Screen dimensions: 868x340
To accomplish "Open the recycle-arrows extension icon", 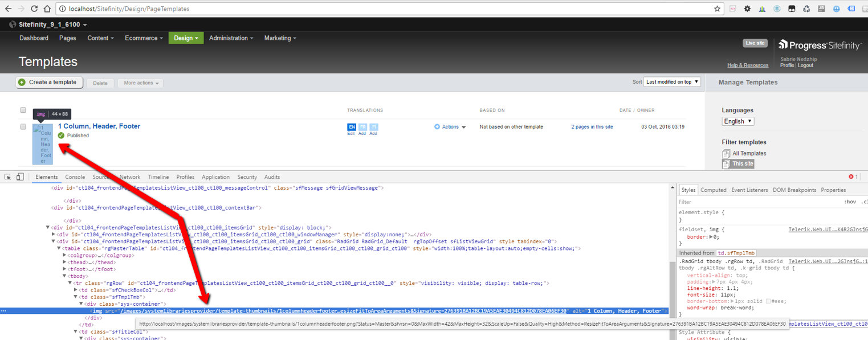I will [x=806, y=9].
